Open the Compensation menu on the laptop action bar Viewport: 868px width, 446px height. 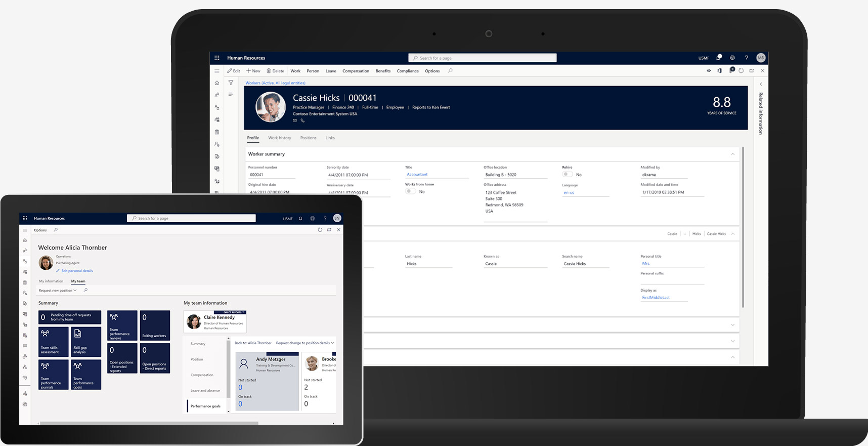tap(356, 71)
